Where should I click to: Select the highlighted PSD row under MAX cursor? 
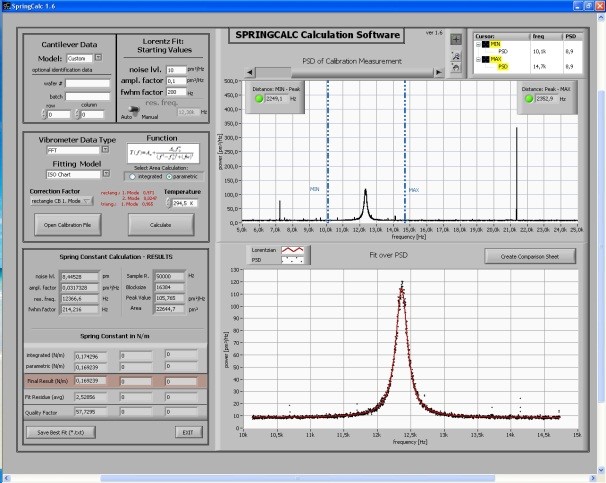[503, 67]
